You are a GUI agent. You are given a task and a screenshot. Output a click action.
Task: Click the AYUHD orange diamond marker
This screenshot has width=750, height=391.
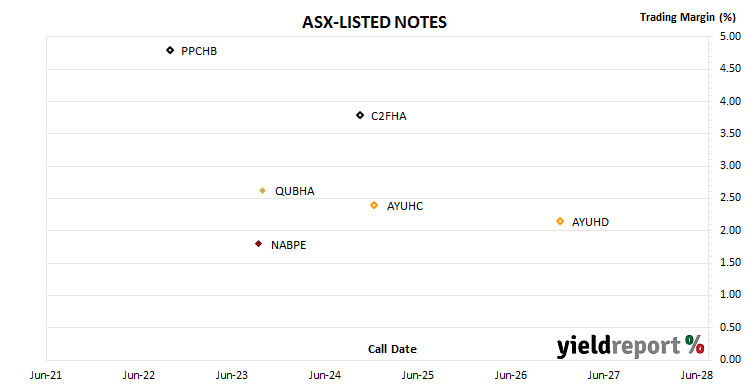tap(560, 221)
